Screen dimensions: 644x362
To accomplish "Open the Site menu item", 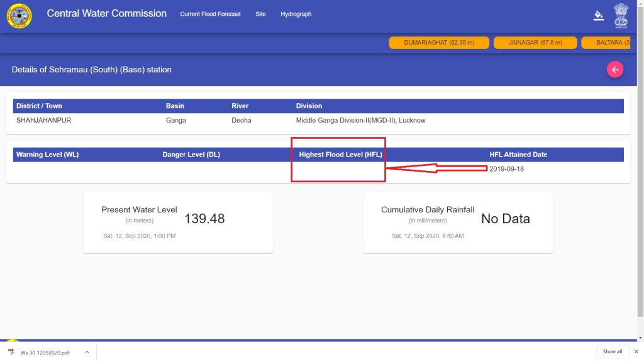I will [x=260, y=14].
